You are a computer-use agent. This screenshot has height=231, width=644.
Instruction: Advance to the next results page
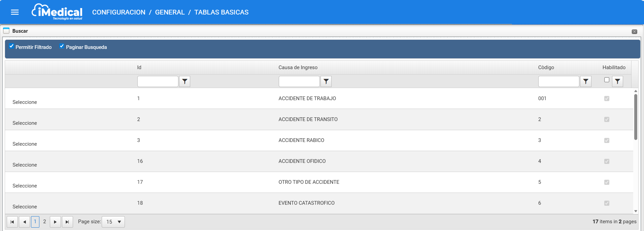(55, 222)
